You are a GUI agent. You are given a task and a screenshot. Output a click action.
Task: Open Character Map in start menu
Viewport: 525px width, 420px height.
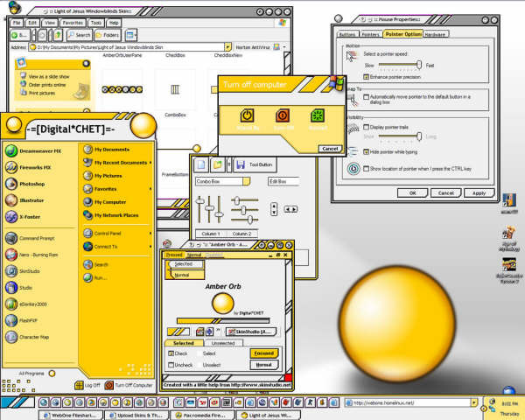[27, 337]
